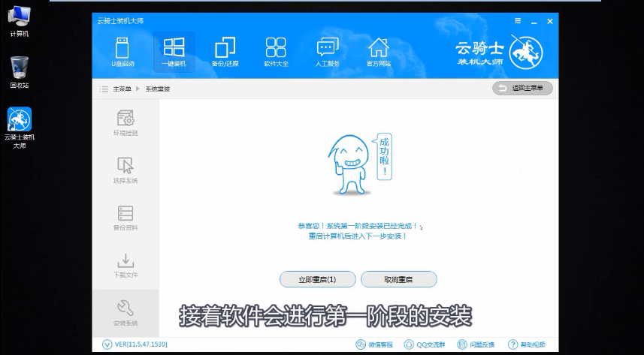
Task: Open 微信客服 in the footer
Action: 374,344
